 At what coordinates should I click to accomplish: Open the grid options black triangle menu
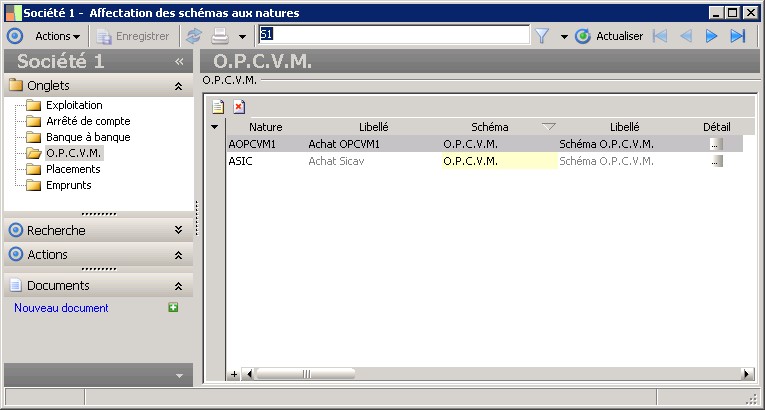point(214,127)
